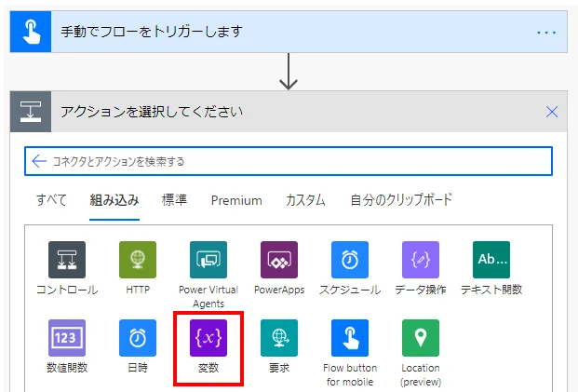Click the manual trigger hand icon

[x=31, y=32]
